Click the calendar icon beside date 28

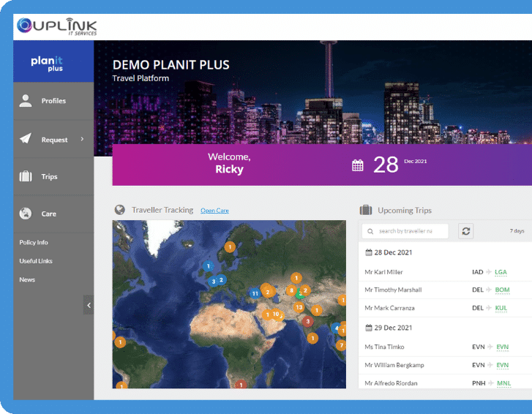(357, 165)
